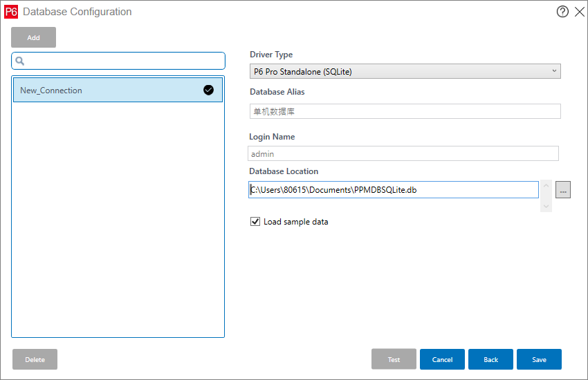Select the New_Connection list entry
This screenshot has height=380, width=588.
pyautogui.click(x=104, y=91)
